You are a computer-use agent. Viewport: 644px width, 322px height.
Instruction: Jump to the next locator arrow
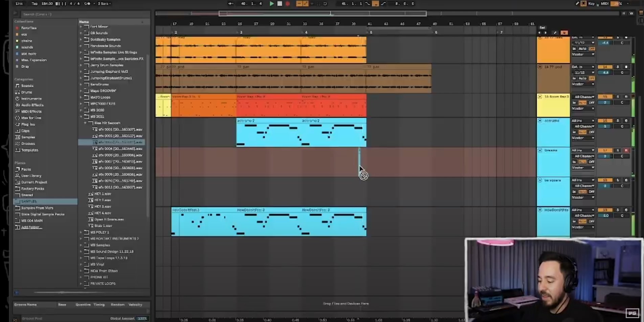tap(546, 33)
